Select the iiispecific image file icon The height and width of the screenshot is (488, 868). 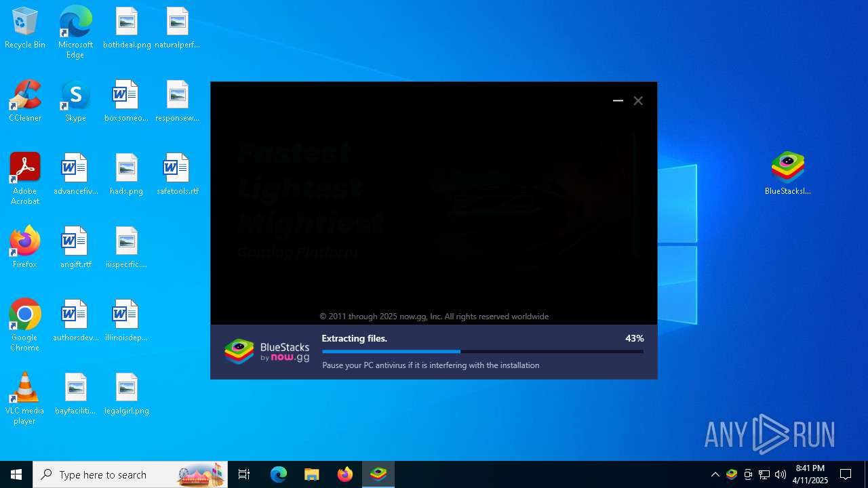pos(126,248)
